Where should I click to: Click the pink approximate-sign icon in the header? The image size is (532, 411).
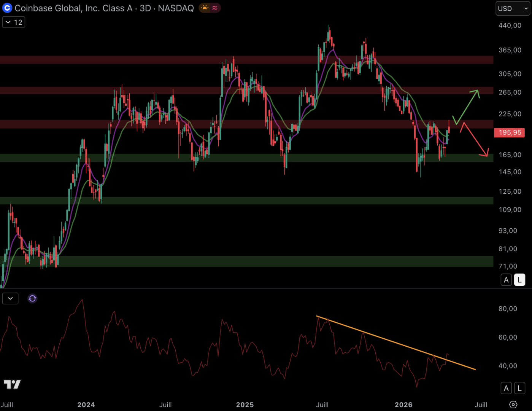215,8
